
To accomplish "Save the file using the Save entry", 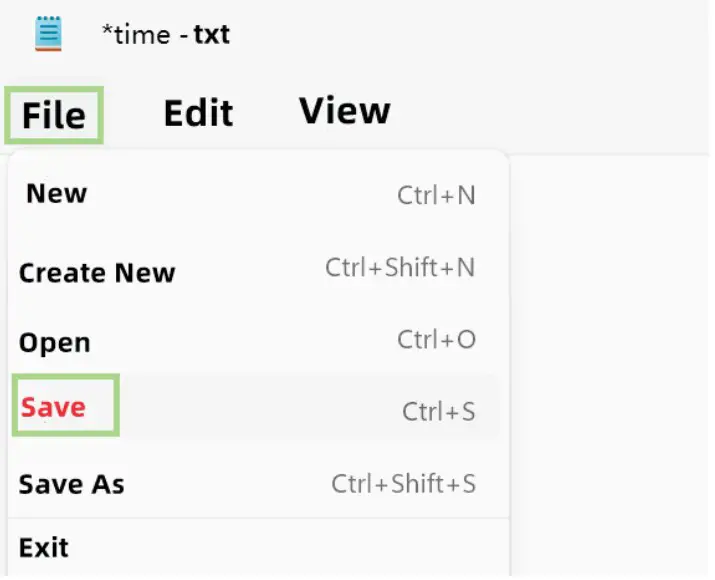I will click(x=54, y=407).
